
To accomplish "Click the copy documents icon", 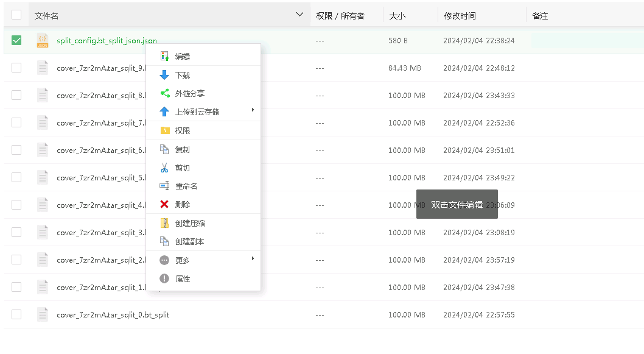I will (164, 149).
